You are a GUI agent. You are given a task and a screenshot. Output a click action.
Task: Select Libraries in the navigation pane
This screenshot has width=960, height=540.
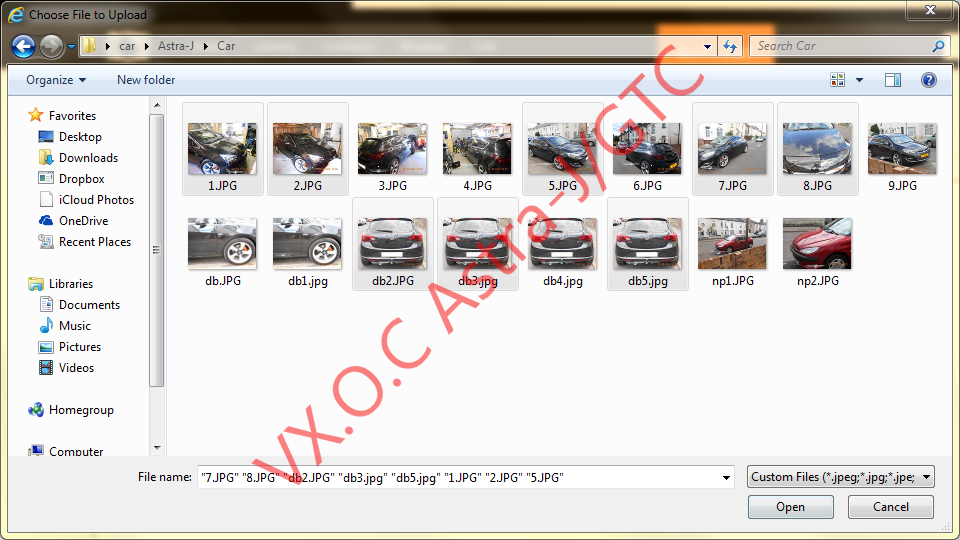point(60,283)
